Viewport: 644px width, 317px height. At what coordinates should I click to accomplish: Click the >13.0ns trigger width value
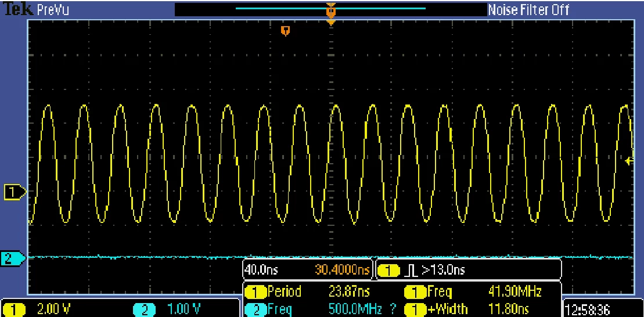443,270
